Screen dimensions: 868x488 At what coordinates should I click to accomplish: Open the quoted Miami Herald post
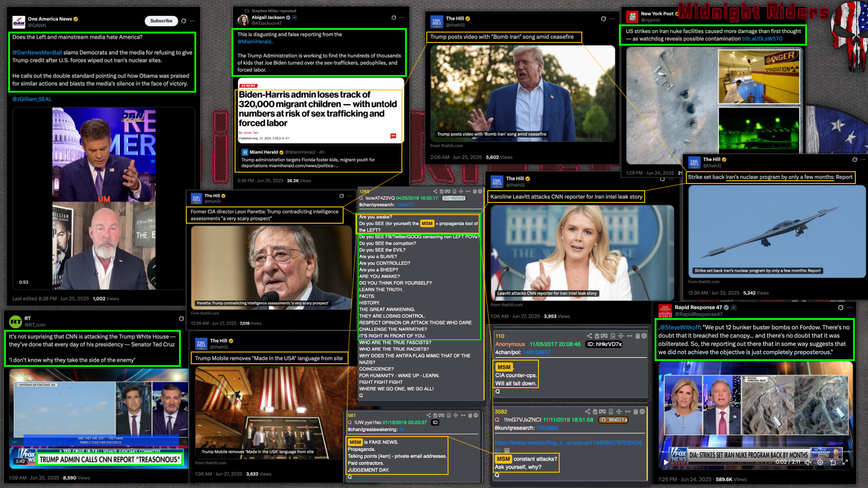coord(320,159)
